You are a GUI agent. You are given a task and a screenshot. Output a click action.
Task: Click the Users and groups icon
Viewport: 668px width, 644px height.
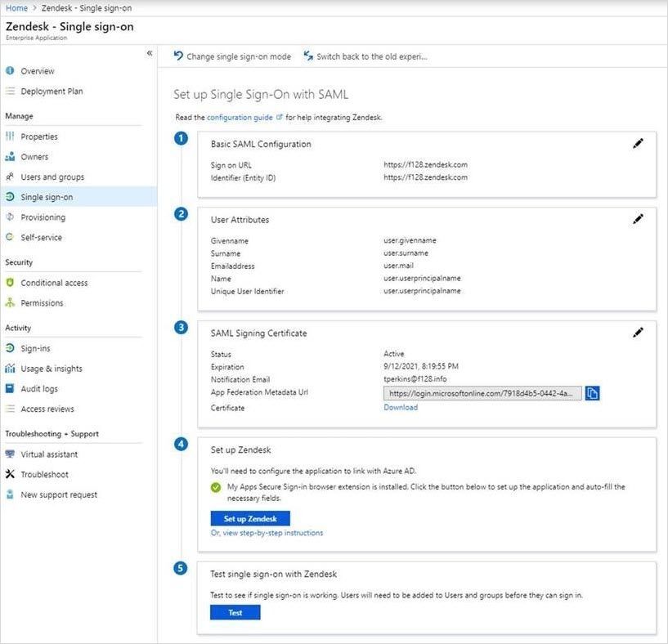[x=10, y=177]
